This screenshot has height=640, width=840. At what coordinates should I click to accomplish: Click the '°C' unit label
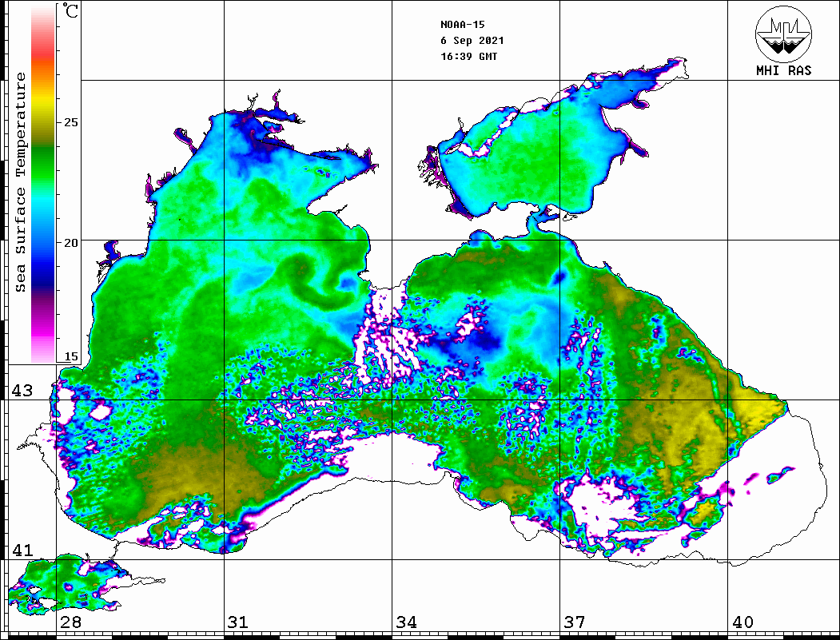point(70,10)
